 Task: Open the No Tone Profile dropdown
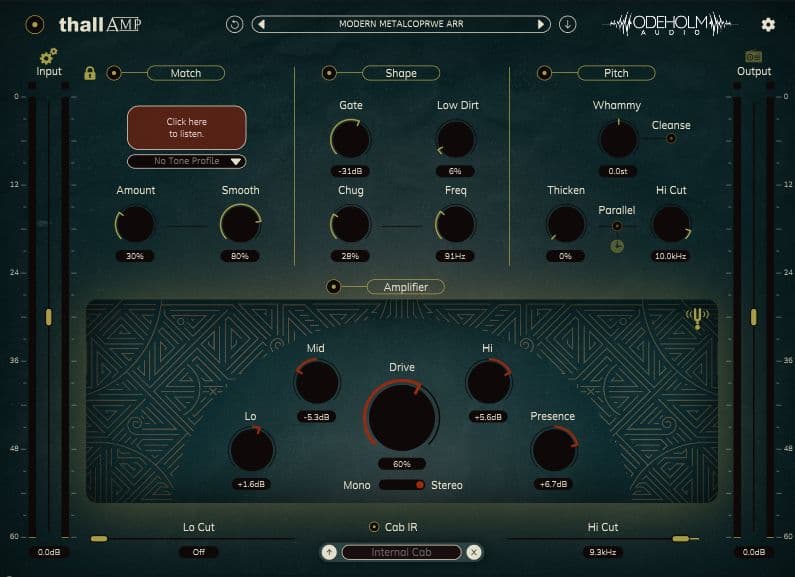coord(187,161)
